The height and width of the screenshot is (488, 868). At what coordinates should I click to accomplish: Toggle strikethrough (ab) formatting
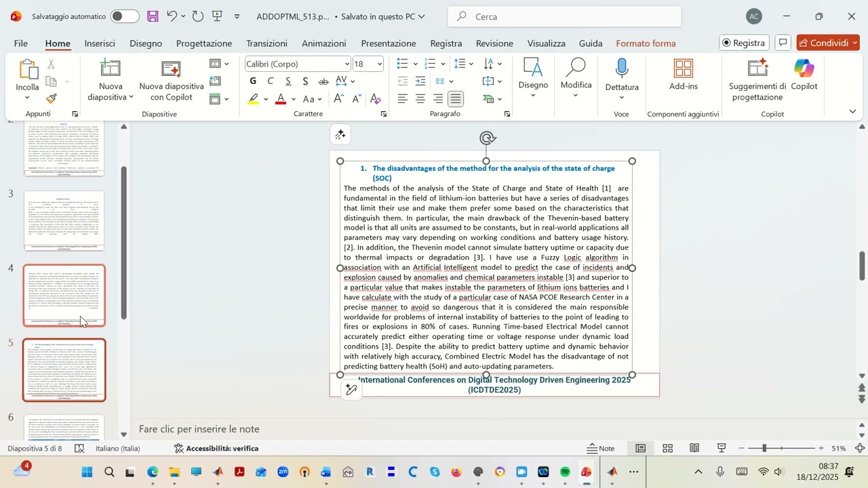pos(323,81)
